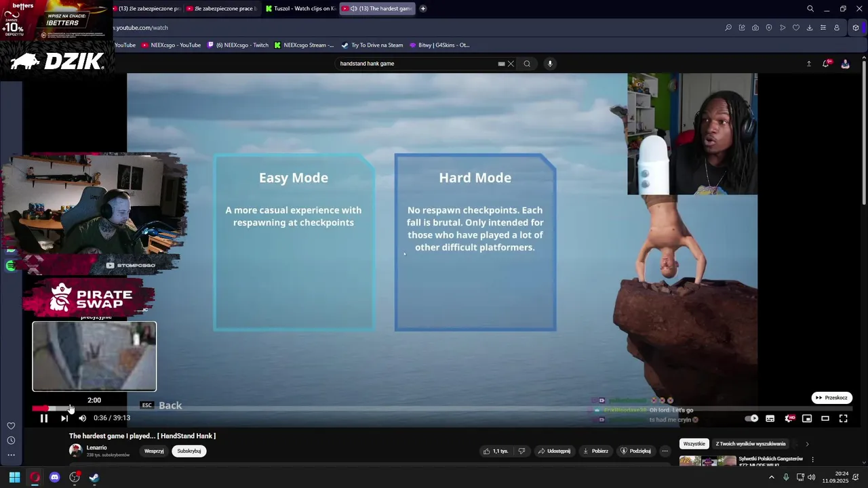Open Opera profile account icon
This screenshot has height=488, width=868.
click(837, 28)
